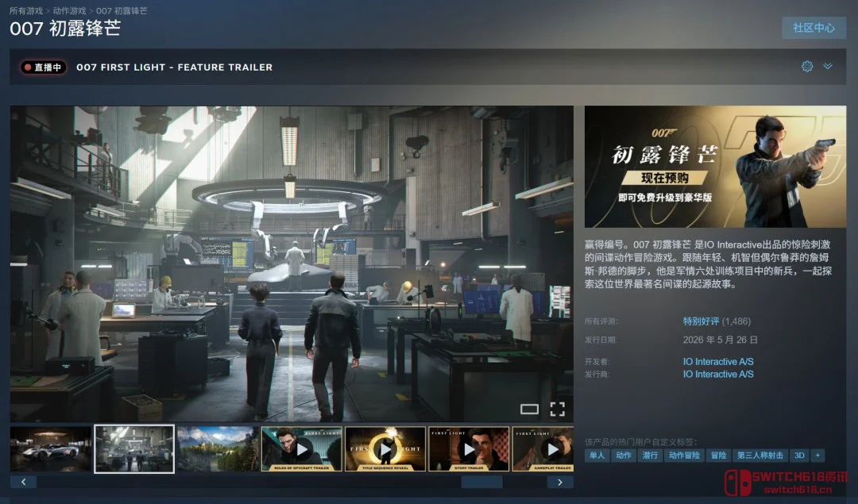Click release date 2026 年 5 月 26 日
858x504 pixels.
coord(720,340)
